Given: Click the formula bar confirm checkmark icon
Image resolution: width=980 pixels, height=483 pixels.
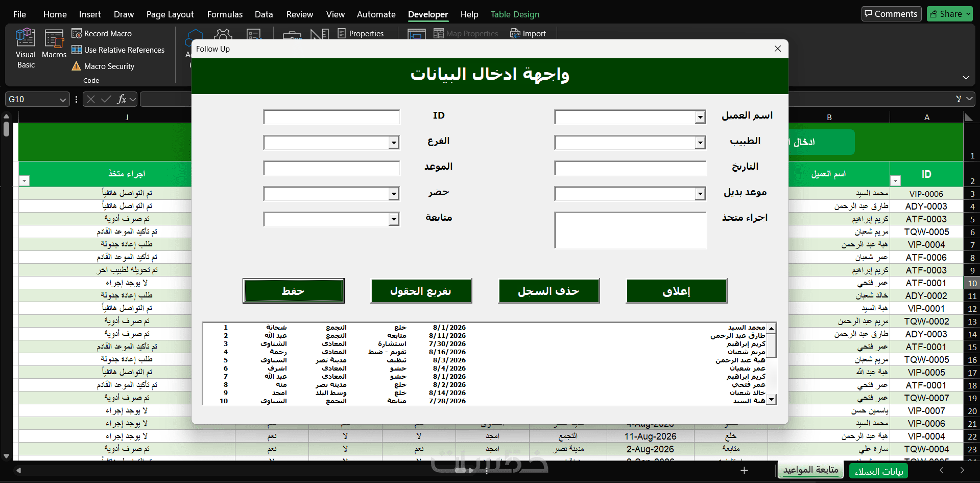Looking at the screenshot, I should (x=106, y=99).
